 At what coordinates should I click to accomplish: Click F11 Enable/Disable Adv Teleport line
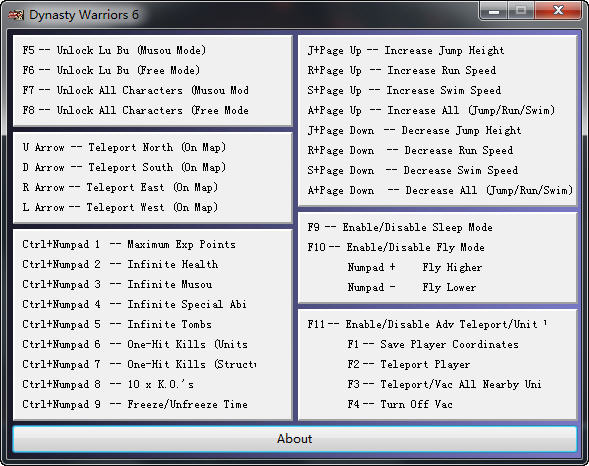[427, 324]
